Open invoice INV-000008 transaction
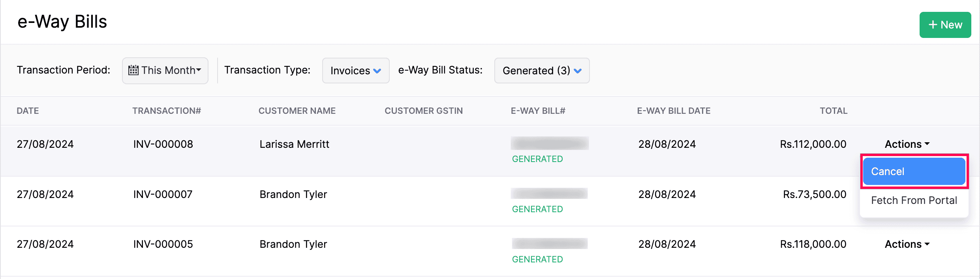The image size is (980, 279). click(163, 144)
